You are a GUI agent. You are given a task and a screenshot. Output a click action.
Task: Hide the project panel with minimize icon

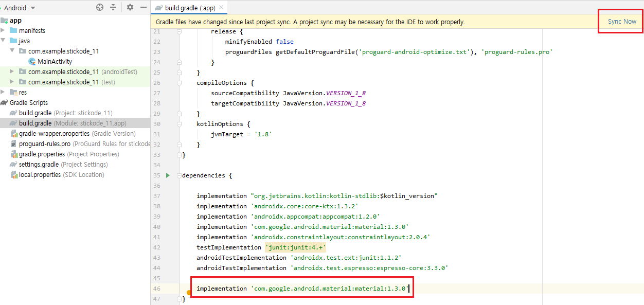point(144,8)
